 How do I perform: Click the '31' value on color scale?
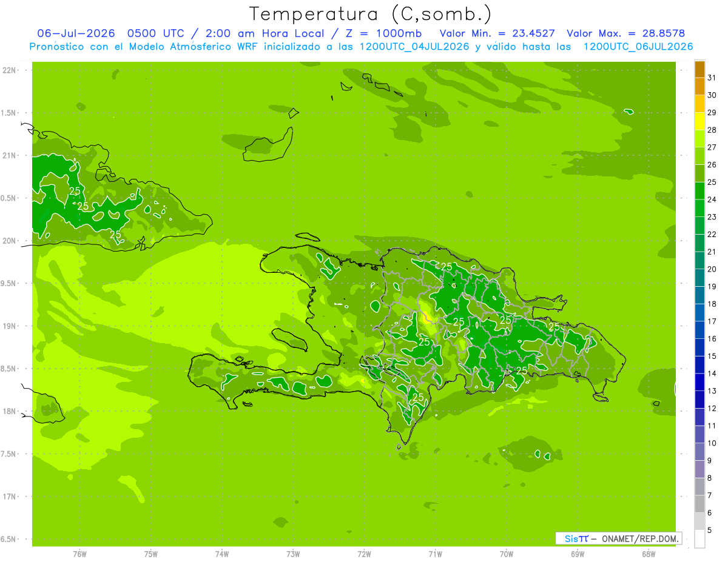(x=712, y=78)
